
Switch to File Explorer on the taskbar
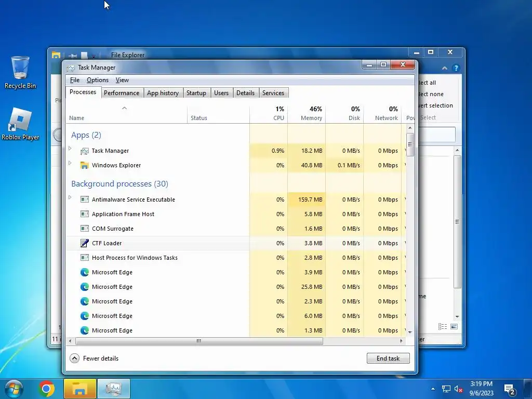[79, 389]
